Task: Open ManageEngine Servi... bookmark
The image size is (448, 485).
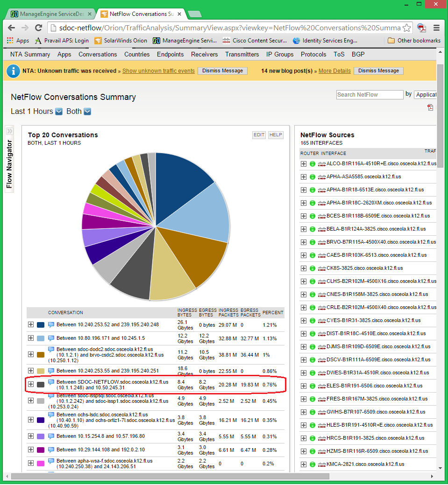Action: click(x=185, y=41)
